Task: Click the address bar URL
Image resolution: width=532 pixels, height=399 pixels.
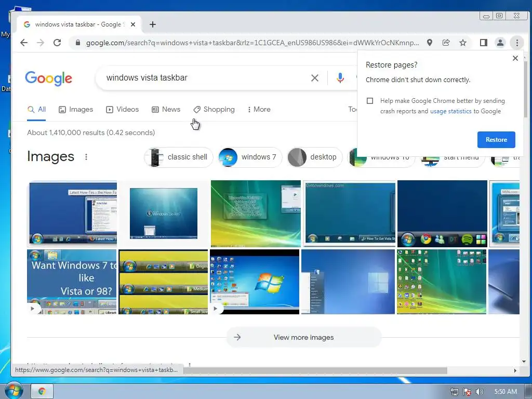Action: click(252, 43)
